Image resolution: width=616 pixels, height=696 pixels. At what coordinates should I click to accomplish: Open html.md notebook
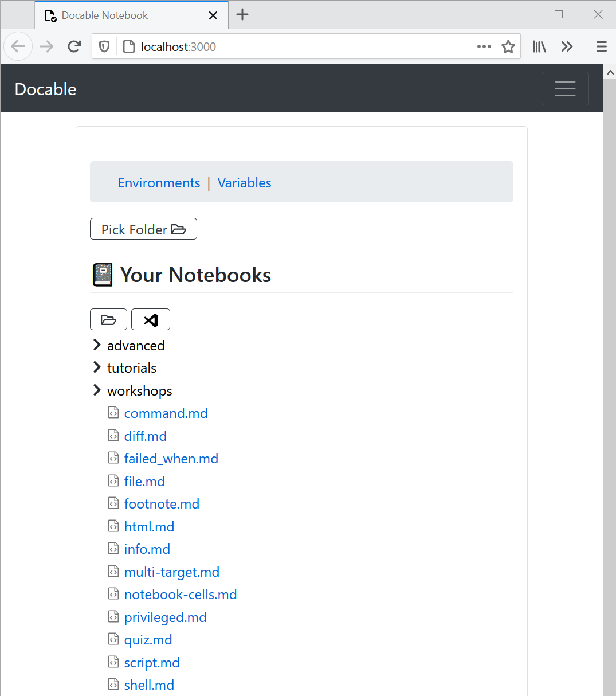pos(149,526)
